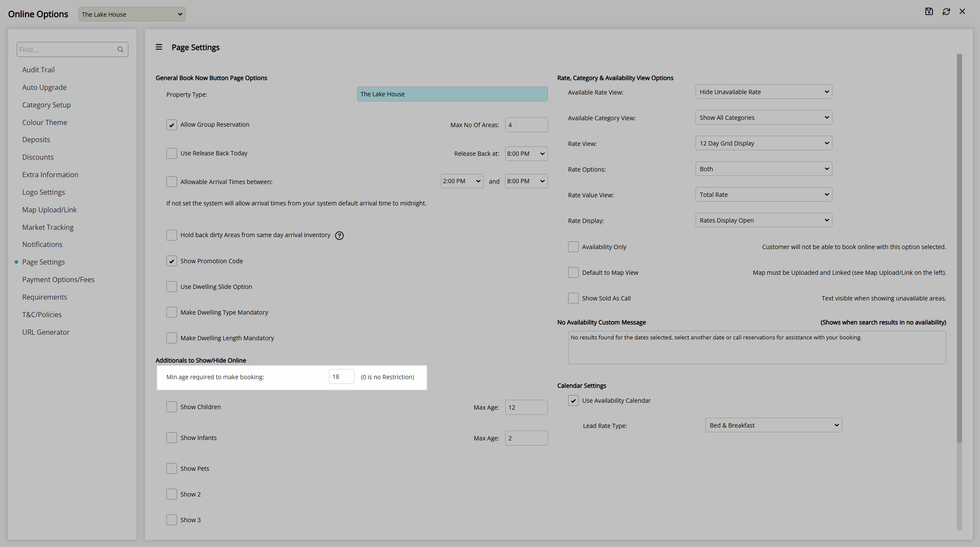
Task: Open Payment Options/Fees
Action: (x=59, y=279)
